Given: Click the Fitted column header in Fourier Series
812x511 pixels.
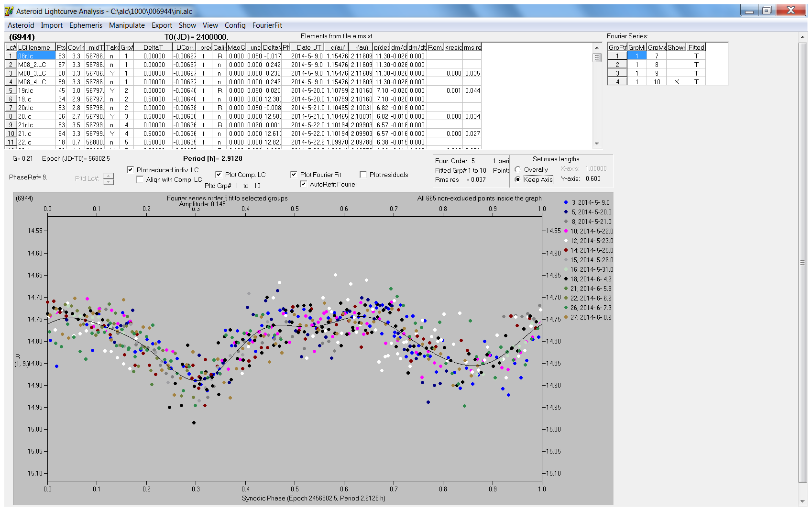Looking at the screenshot, I should pyautogui.click(x=696, y=47).
